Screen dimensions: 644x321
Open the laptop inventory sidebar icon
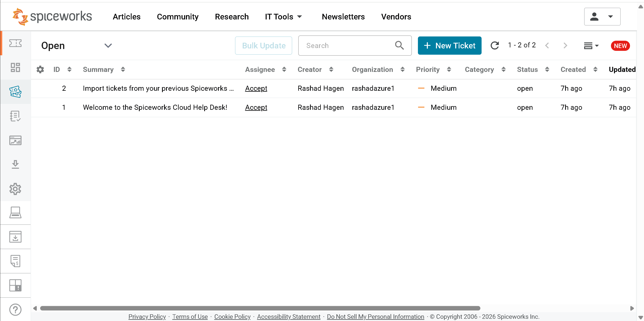click(x=15, y=212)
